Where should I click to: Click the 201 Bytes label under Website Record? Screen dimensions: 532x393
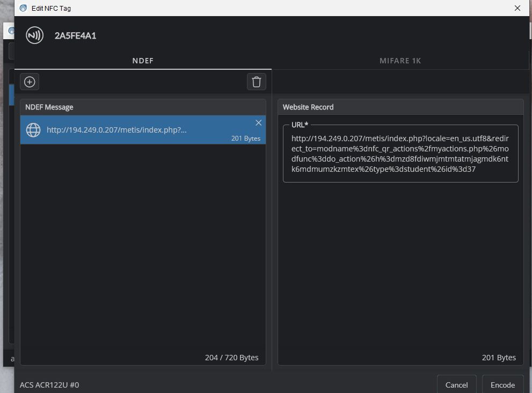(x=499, y=358)
